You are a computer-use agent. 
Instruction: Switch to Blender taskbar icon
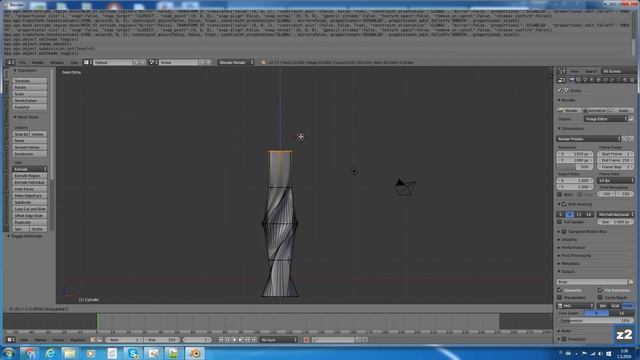pyautogui.click(x=195, y=353)
